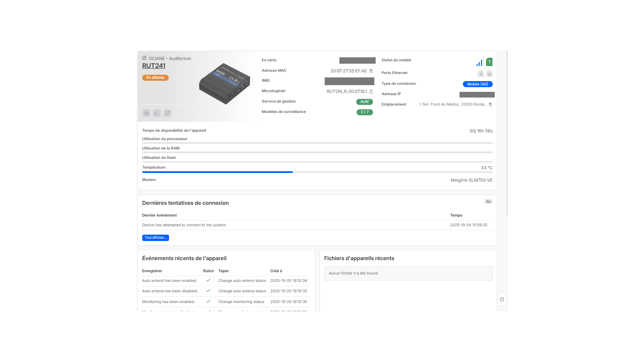The image size is (644, 362).
Task: Open the terminal command icon
Action: [157, 113]
